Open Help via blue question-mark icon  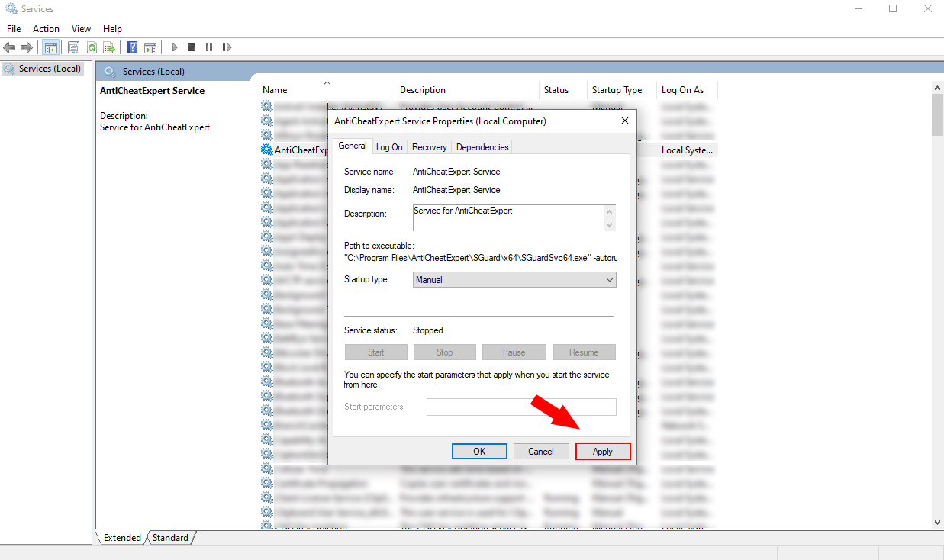click(x=133, y=47)
